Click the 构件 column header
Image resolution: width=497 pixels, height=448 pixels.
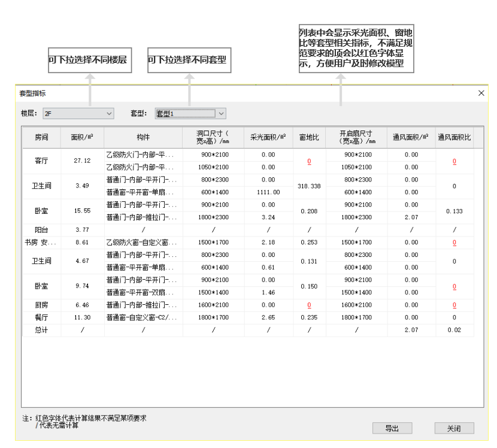click(x=143, y=137)
